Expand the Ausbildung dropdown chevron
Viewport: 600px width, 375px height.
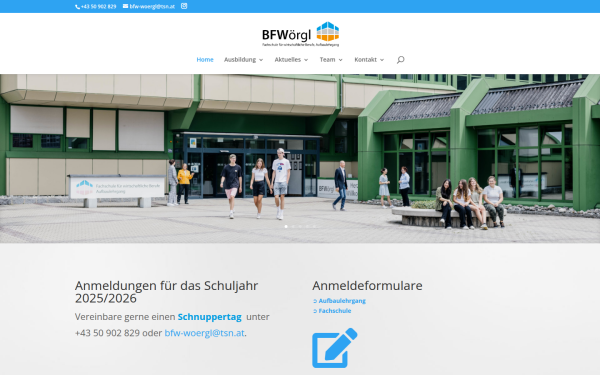261,60
